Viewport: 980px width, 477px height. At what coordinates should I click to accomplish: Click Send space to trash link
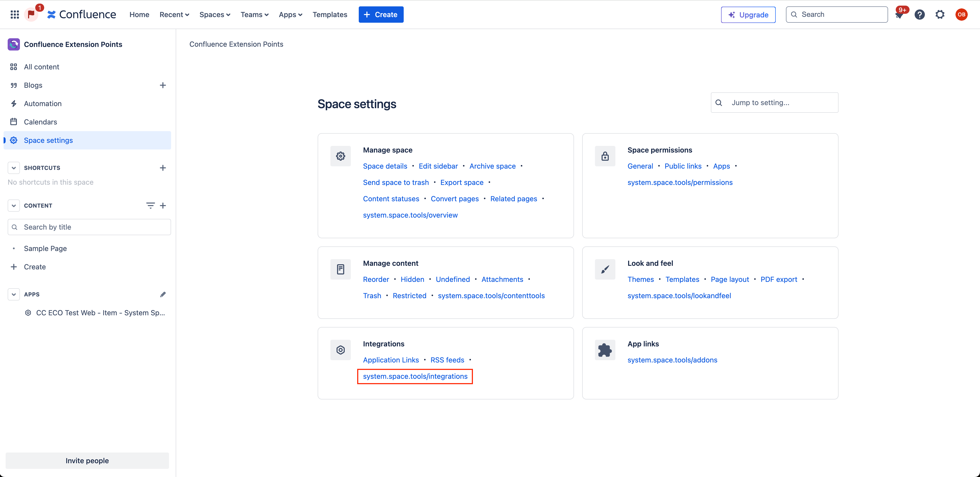coord(396,182)
